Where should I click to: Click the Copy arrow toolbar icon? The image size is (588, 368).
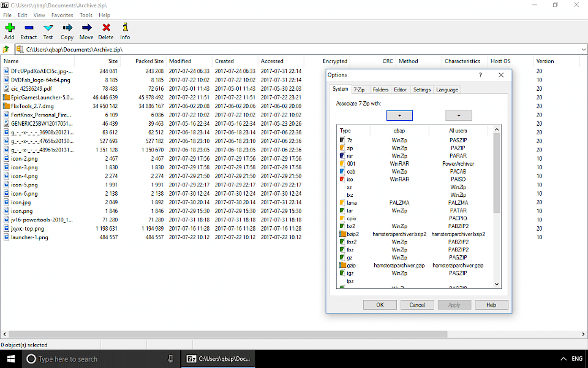[x=67, y=28]
